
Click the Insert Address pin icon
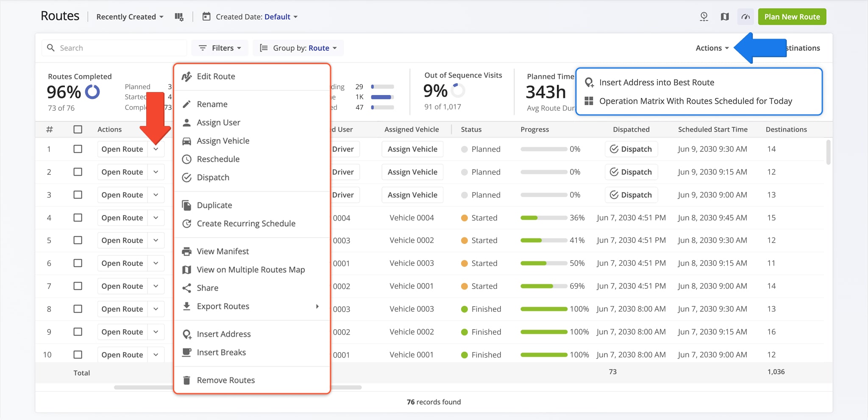click(x=186, y=334)
